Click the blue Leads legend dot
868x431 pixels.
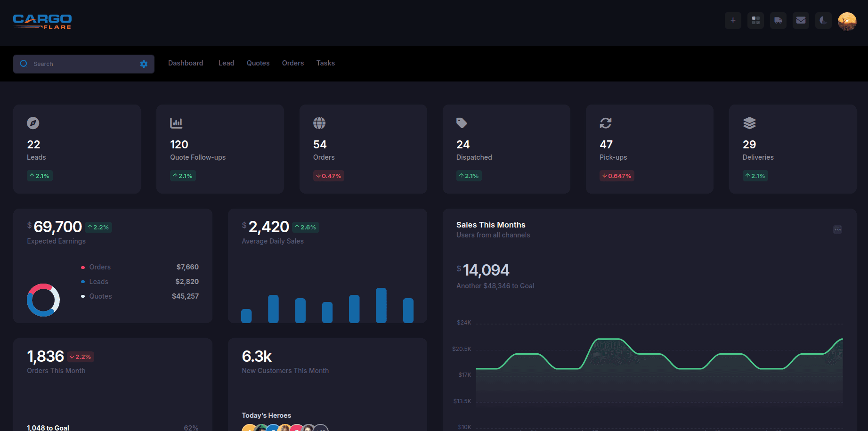coord(83,282)
